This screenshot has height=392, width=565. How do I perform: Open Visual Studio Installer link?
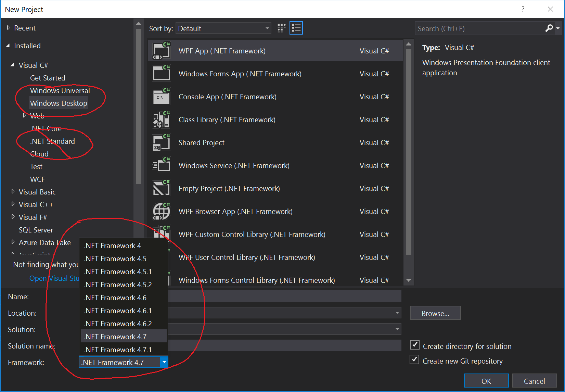coord(54,278)
